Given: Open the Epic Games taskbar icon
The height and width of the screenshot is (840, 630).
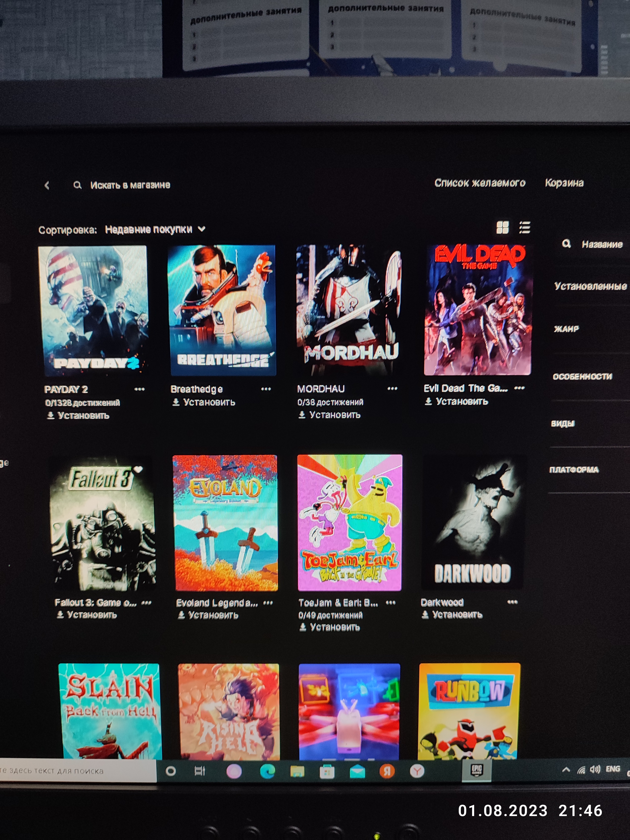Looking at the screenshot, I should (476, 770).
